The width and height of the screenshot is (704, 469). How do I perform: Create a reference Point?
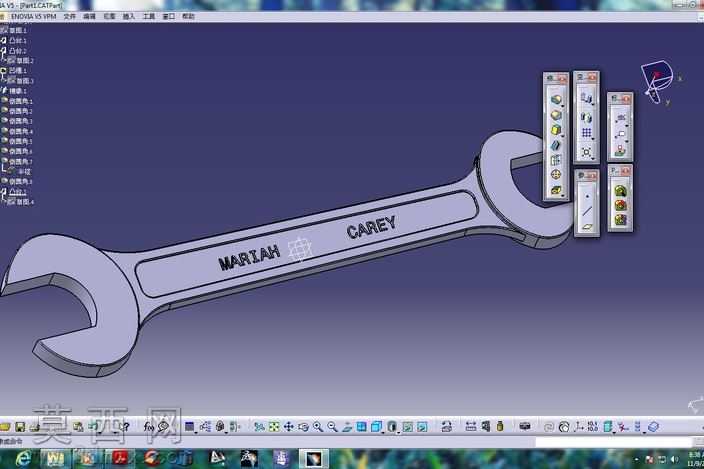point(587,196)
